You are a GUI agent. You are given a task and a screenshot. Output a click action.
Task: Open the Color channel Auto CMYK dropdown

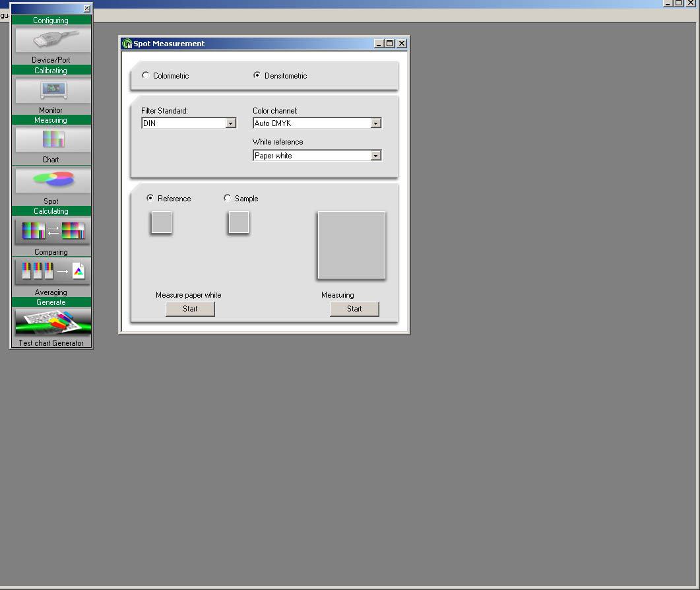(x=317, y=123)
